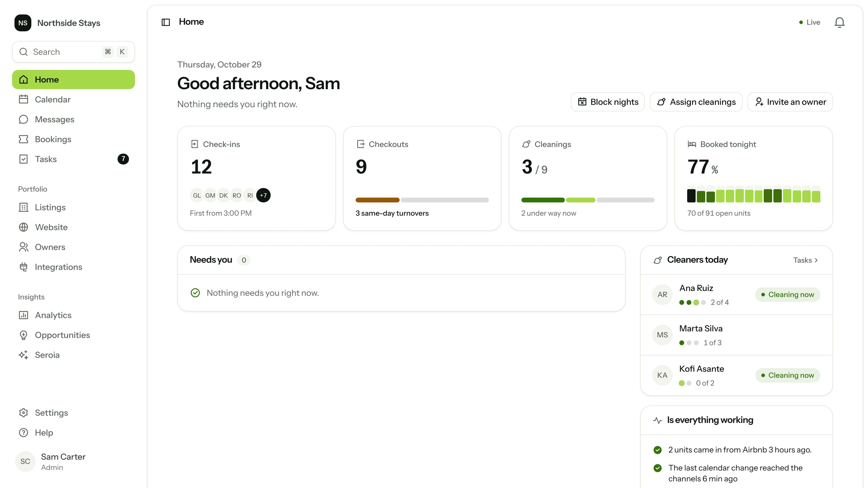Open the Check-ins card
The height and width of the screenshot is (488, 868).
[256, 179]
